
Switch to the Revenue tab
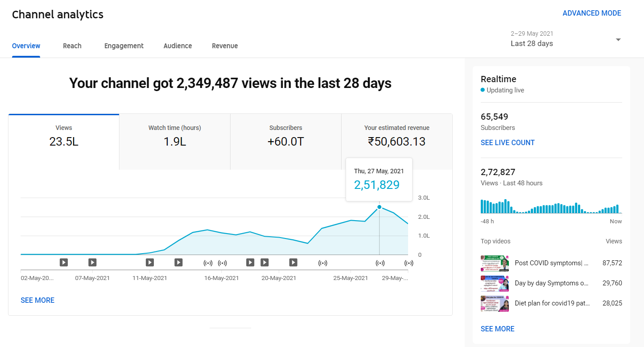225,46
